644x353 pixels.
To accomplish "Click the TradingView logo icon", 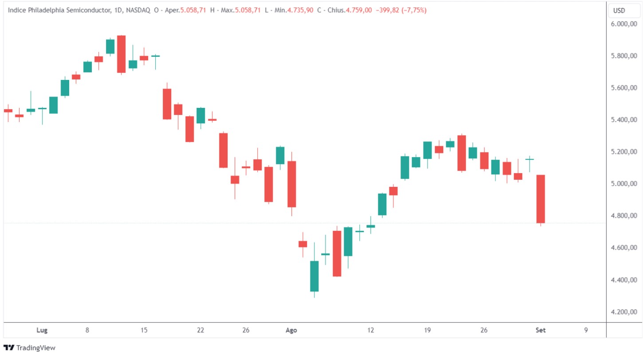I will pyautogui.click(x=8, y=348).
